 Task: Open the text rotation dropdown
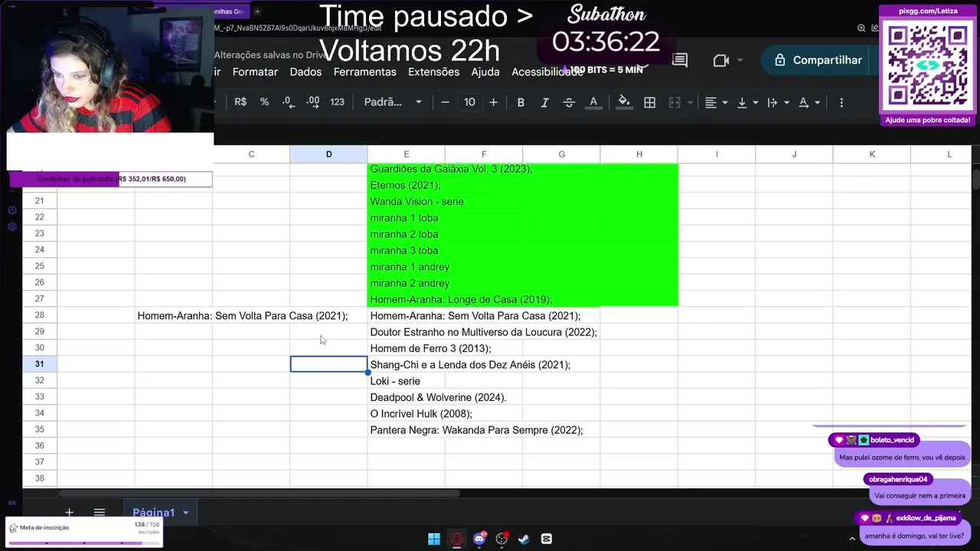tap(808, 102)
